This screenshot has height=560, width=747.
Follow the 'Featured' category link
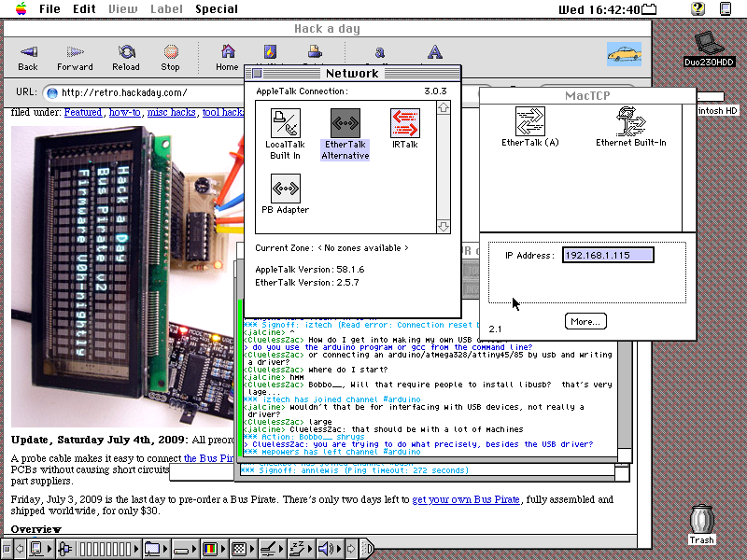pyautogui.click(x=83, y=112)
